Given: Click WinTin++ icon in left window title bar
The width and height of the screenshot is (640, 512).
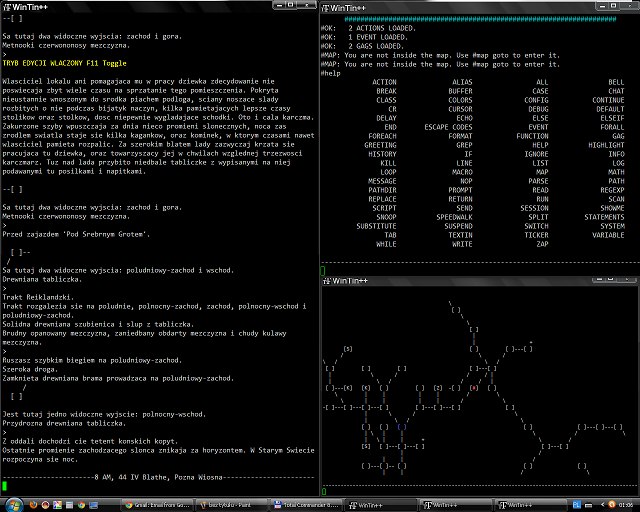Looking at the screenshot, I should click(x=6, y=6).
